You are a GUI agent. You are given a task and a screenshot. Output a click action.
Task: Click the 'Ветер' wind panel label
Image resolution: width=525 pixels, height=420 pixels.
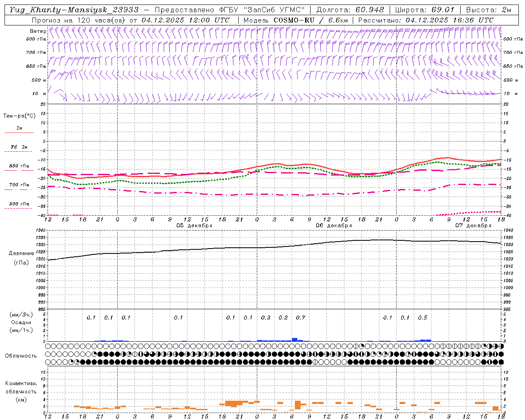[x=38, y=31]
